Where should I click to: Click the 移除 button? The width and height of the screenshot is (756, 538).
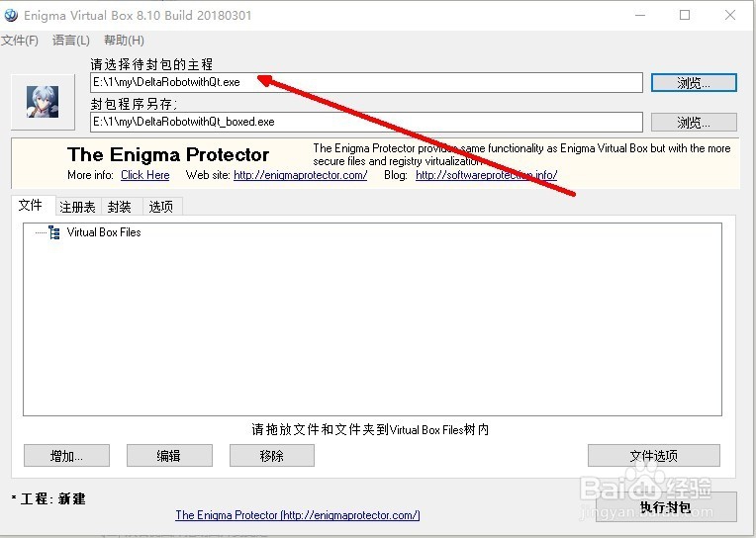[x=272, y=456]
